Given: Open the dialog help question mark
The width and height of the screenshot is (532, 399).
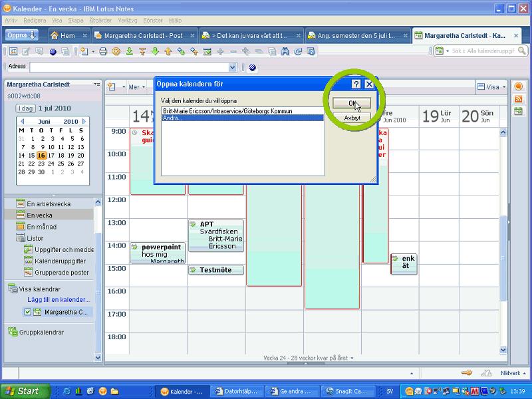Looking at the screenshot, I should [356, 84].
